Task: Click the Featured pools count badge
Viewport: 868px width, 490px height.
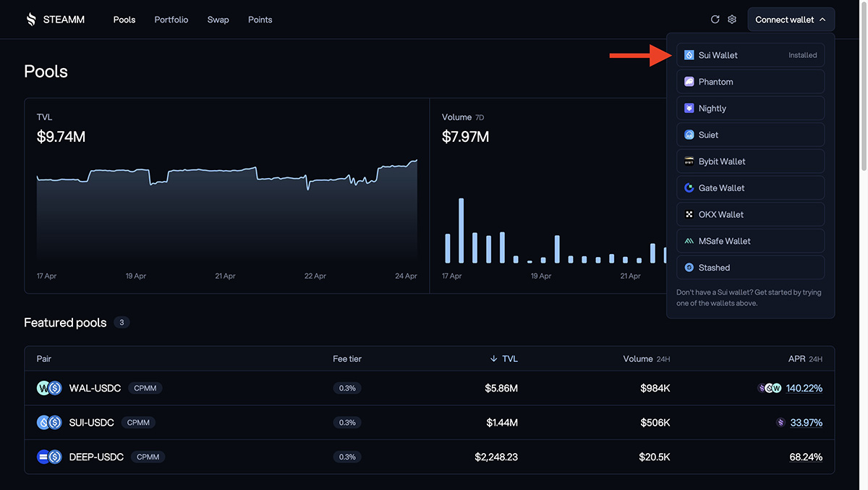Action: 122,323
